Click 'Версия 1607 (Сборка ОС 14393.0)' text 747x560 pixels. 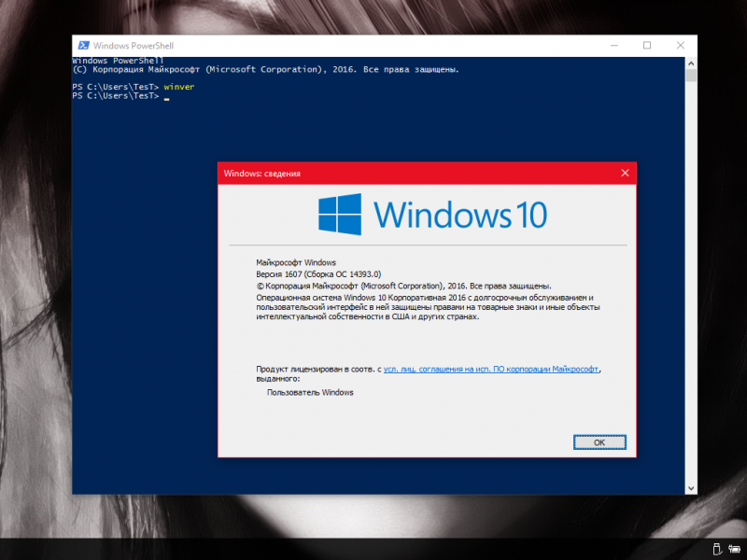click(318, 274)
